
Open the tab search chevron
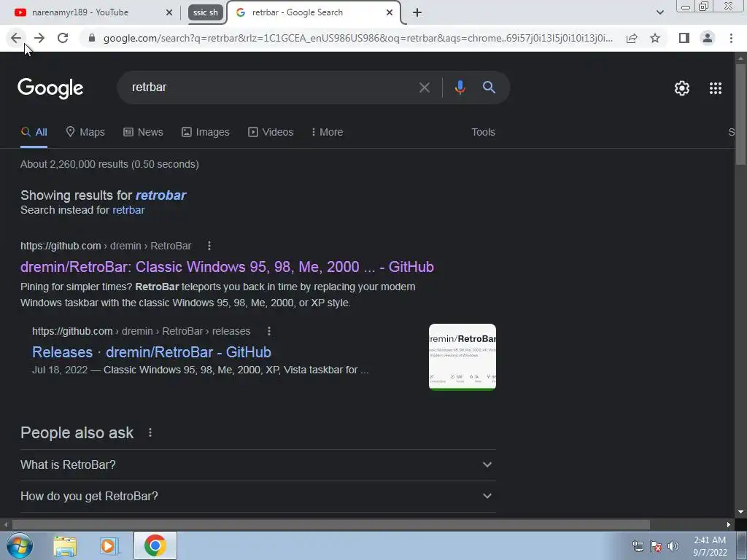659,12
